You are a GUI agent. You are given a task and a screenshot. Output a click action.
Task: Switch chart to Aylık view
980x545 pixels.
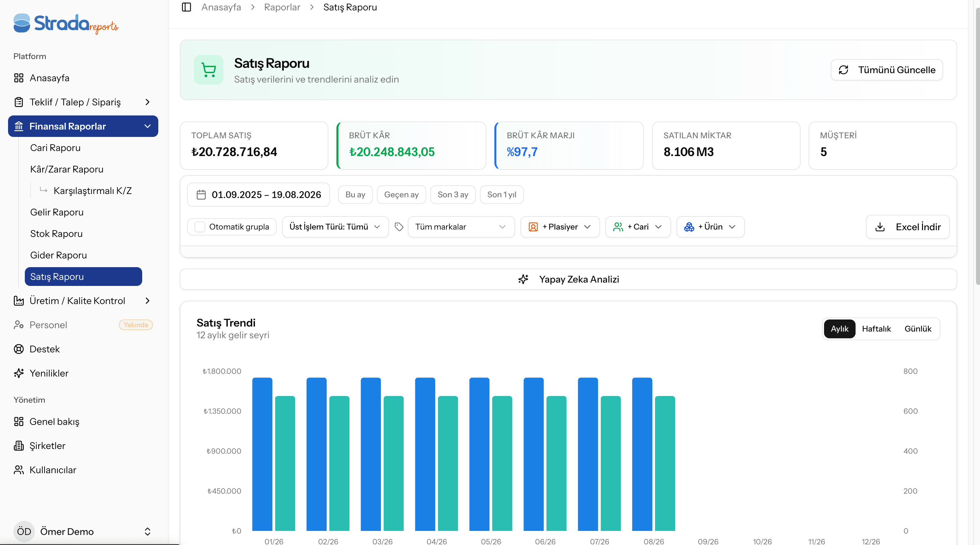click(839, 329)
